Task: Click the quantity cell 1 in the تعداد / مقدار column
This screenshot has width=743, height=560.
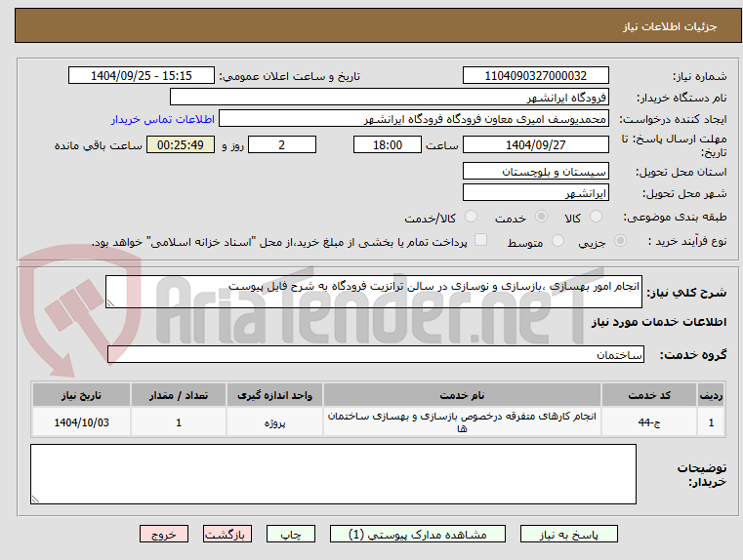Action: [179, 422]
